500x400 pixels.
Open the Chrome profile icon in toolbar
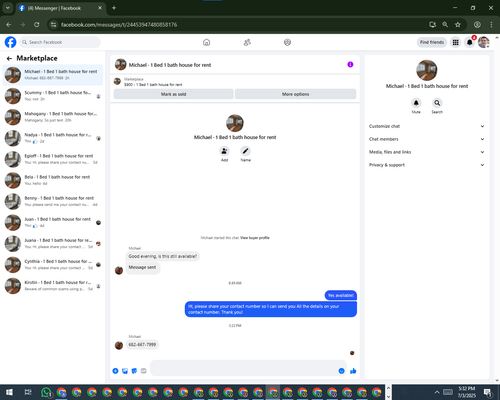pos(477,25)
